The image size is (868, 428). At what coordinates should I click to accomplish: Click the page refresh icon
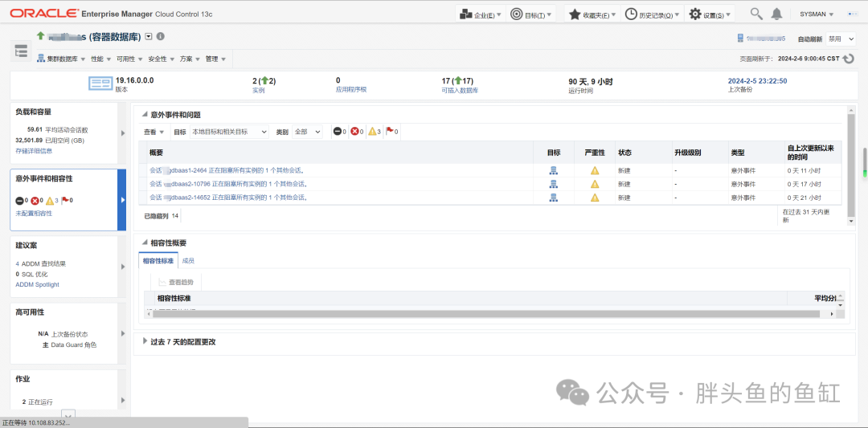849,58
